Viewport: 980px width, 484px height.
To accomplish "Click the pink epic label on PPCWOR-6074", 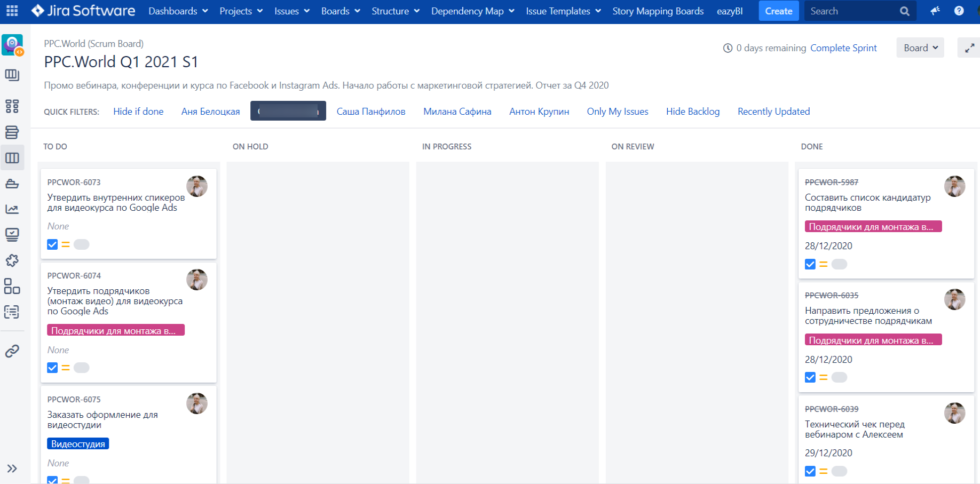I will tap(116, 331).
